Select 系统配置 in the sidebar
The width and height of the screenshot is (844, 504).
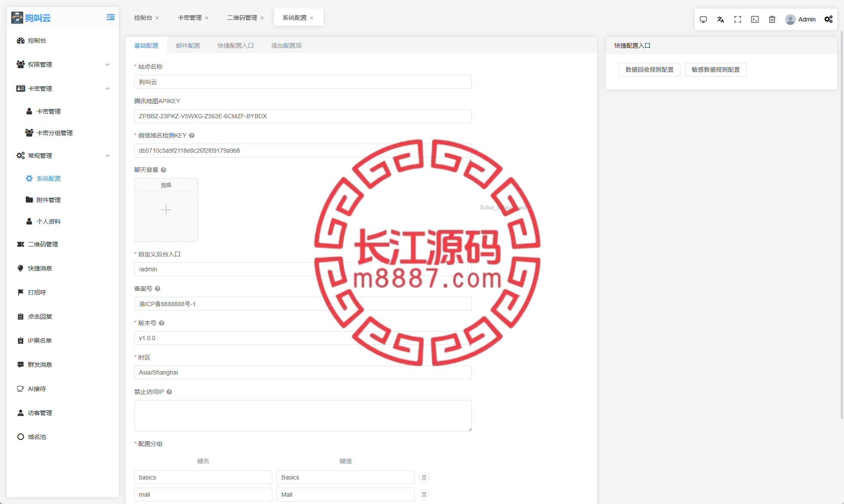63,178
